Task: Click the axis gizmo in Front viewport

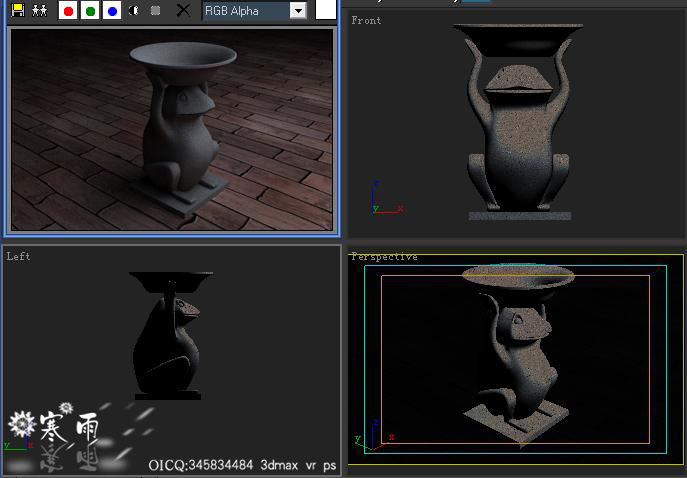Action: point(380,202)
